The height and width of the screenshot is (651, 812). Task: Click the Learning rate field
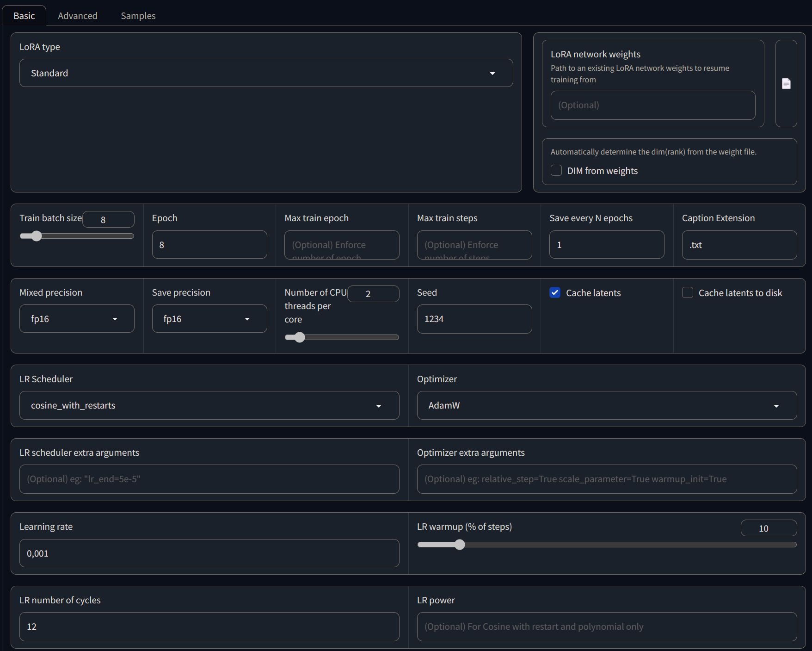(x=209, y=553)
